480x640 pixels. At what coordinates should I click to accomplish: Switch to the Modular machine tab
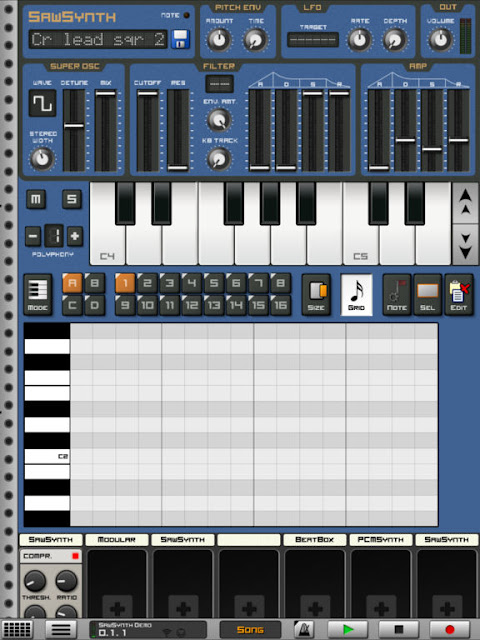click(x=117, y=540)
